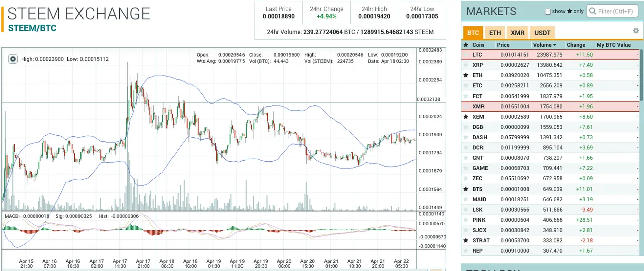Screen dimensions: 644x271
Task: Click the magnifier icon in Filter box
Action: click(593, 11)
